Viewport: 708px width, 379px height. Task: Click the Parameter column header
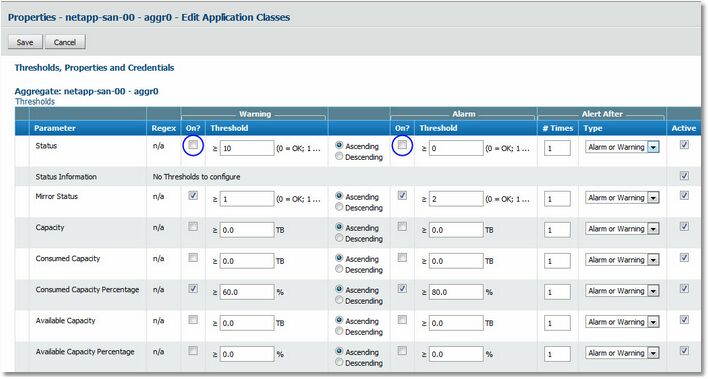click(55, 128)
